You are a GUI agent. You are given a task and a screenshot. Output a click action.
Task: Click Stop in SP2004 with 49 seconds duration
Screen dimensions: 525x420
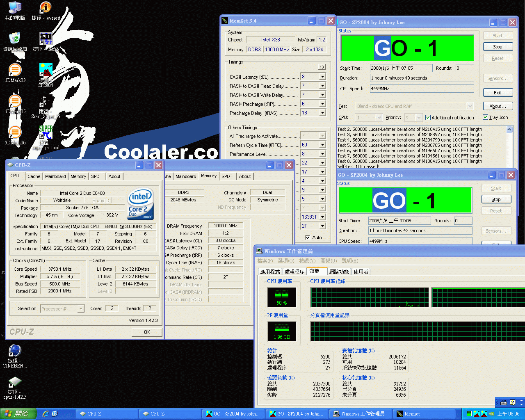pyautogui.click(x=498, y=47)
